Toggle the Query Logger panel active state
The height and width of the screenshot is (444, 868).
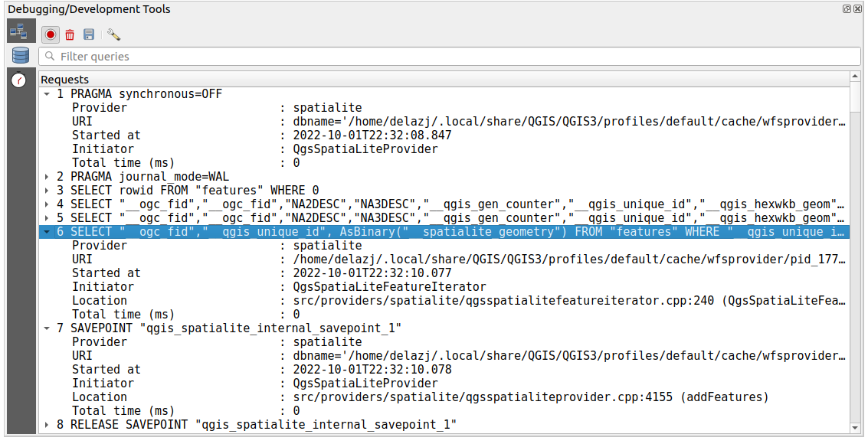[x=20, y=54]
